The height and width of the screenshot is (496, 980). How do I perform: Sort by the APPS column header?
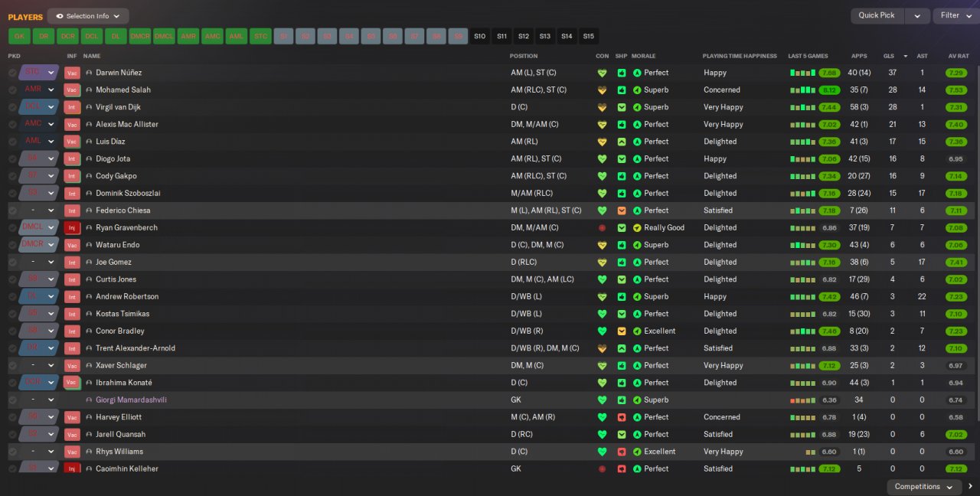click(859, 56)
